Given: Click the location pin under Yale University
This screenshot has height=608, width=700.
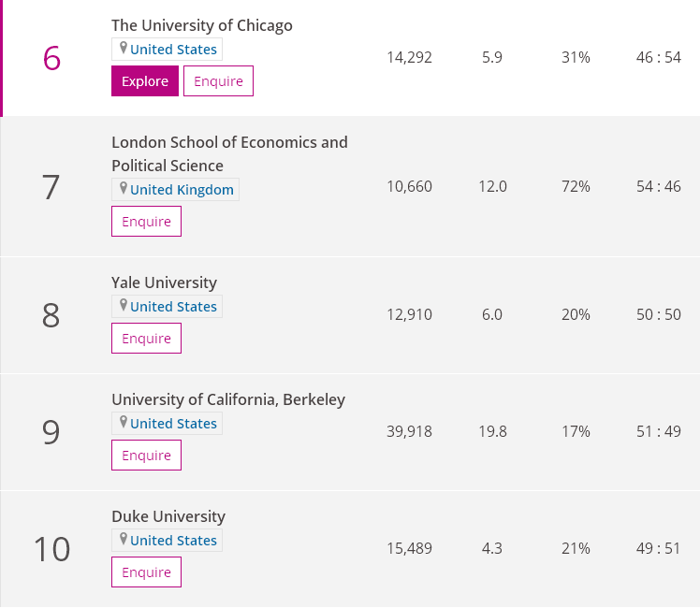Looking at the screenshot, I should (123, 306).
